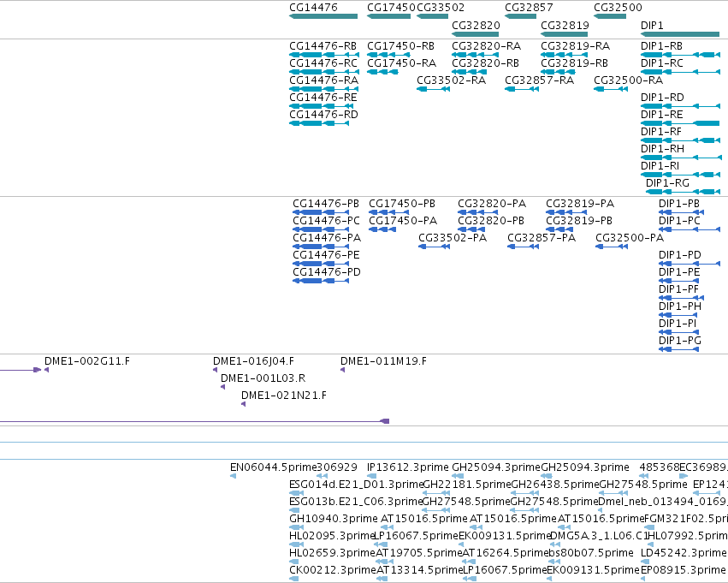Select the CG14476-RC transcript label
This screenshot has width=728, height=583.
(x=323, y=63)
